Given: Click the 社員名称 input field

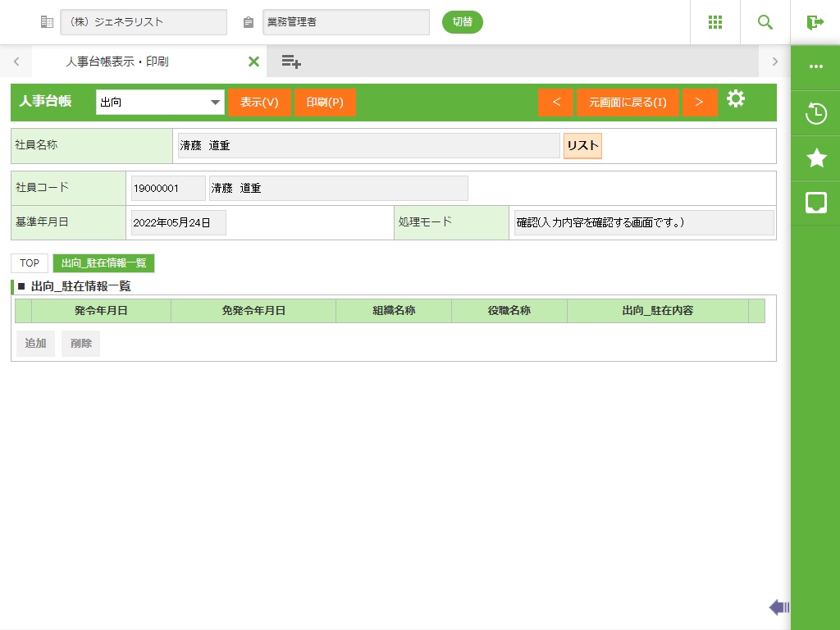Looking at the screenshot, I should coord(368,146).
